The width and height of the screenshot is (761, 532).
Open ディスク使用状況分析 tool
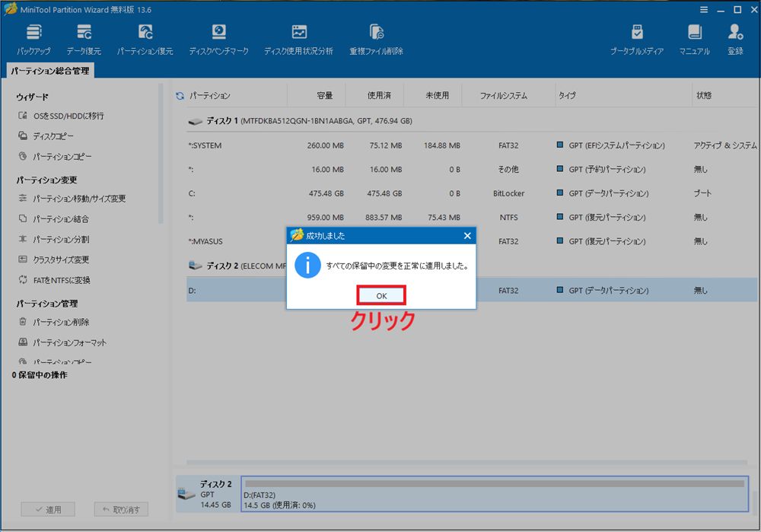[x=298, y=40]
